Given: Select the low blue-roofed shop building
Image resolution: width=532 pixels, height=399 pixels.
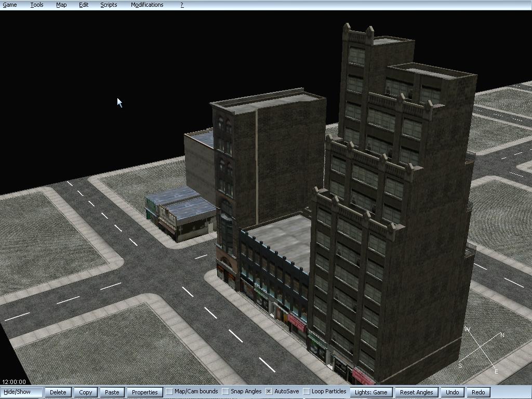Looking at the screenshot, I should click(x=181, y=214).
